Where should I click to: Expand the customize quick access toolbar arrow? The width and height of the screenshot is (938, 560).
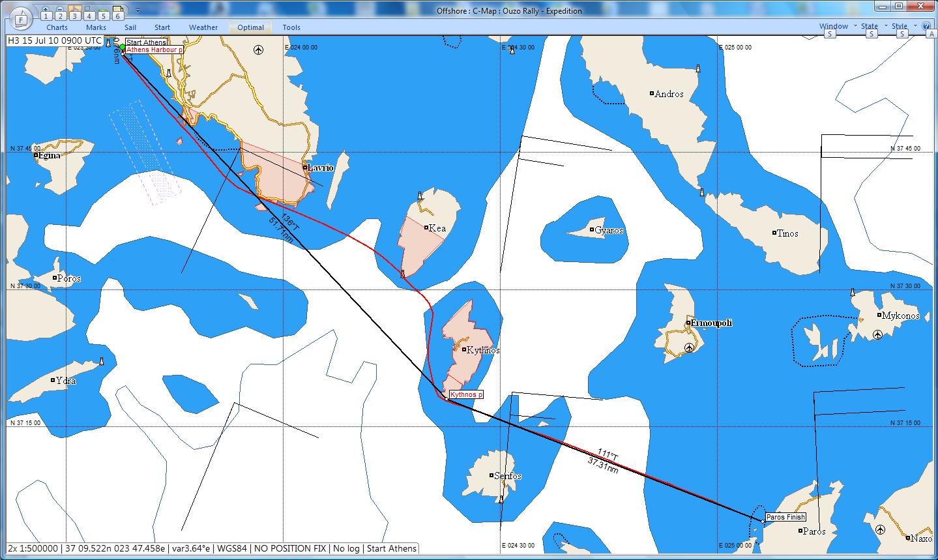138,12
